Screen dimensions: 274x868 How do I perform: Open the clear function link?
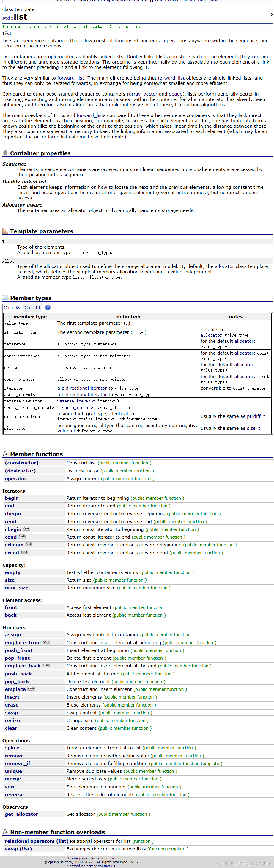coord(11,728)
